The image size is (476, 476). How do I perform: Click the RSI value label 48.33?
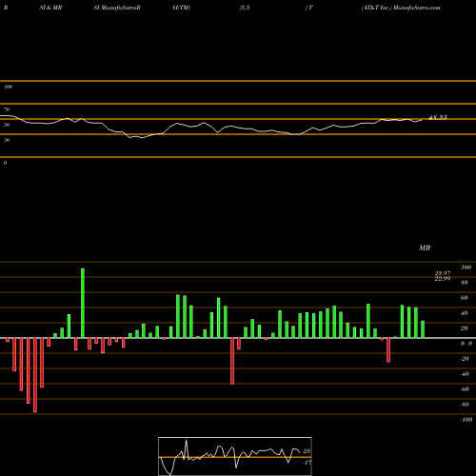(x=438, y=117)
